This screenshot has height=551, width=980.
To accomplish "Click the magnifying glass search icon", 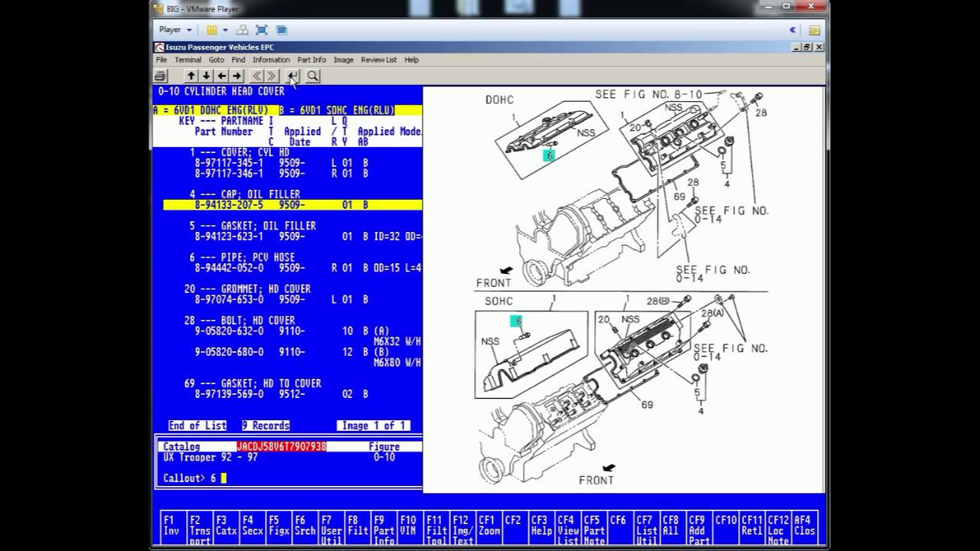I will tap(312, 76).
